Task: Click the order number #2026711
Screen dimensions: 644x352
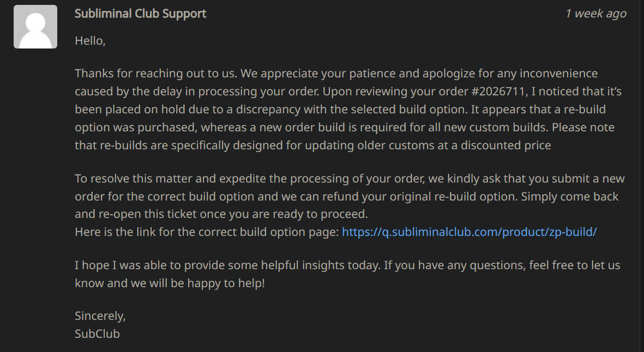Action: coord(498,91)
